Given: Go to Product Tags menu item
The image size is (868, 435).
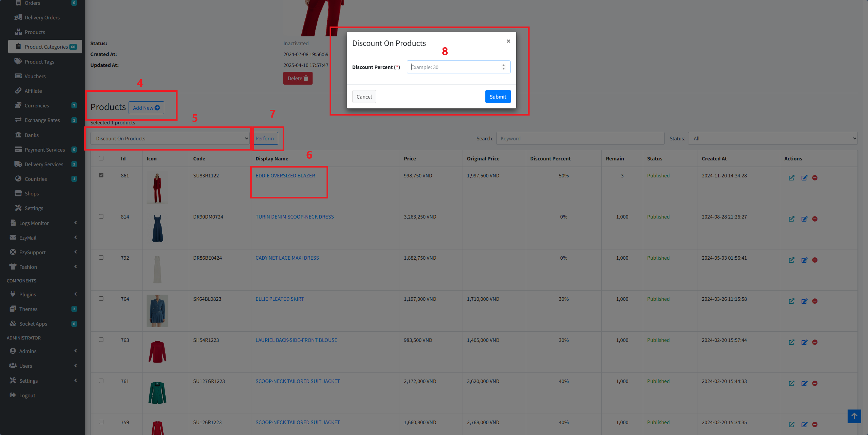Looking at the screenshot, I should point(39,62).
